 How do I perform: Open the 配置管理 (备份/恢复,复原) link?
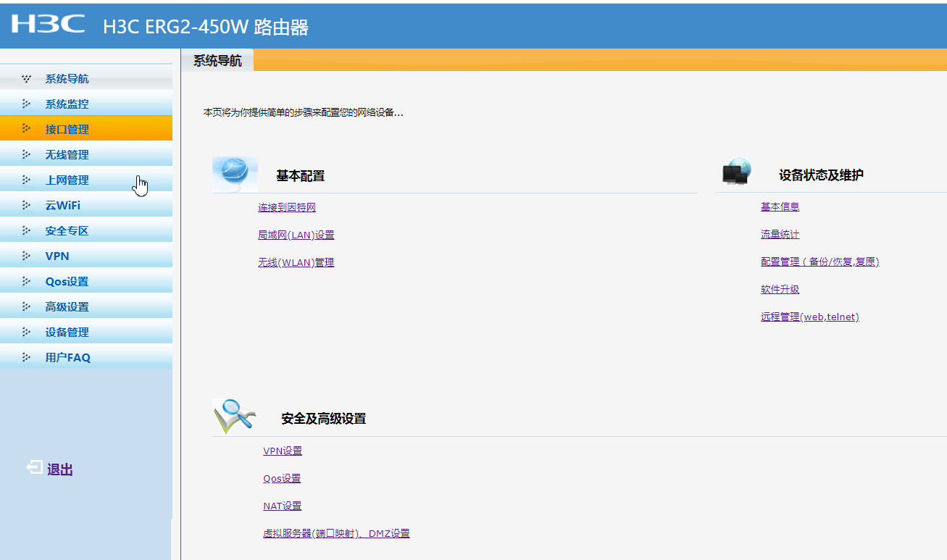(820, 262)
